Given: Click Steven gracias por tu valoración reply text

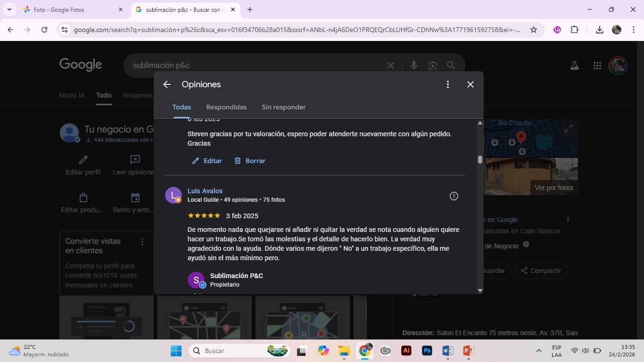Looking at the screenshot, I should point(320,139).
